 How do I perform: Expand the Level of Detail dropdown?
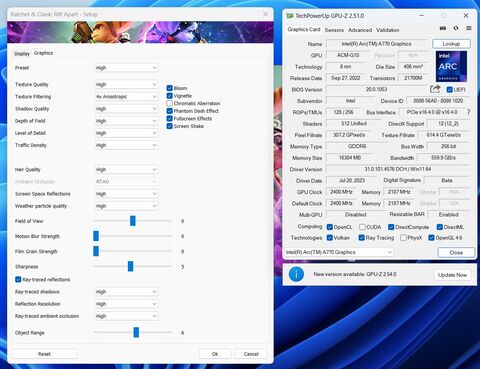pos(126,133)
